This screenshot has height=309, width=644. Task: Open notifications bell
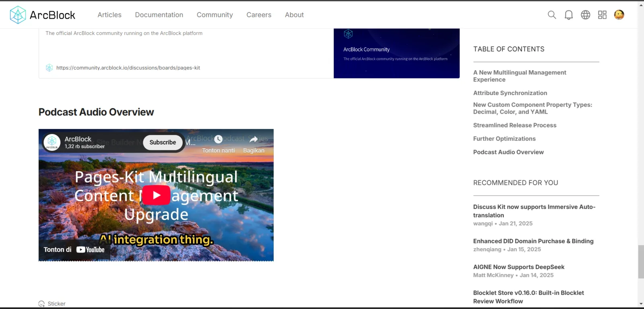pyautogui.click(x=569, y=15)
